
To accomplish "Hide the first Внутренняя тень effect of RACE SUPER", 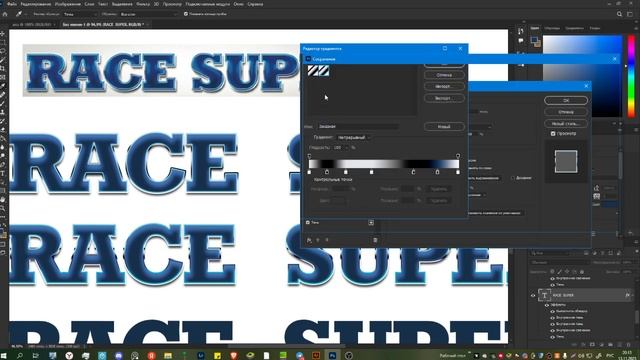I will coord(553,318).
